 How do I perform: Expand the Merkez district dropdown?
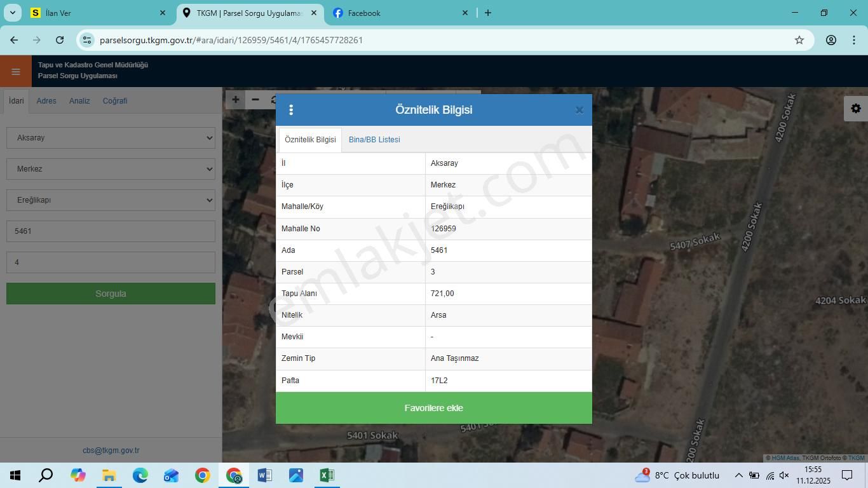coord(111,169)
